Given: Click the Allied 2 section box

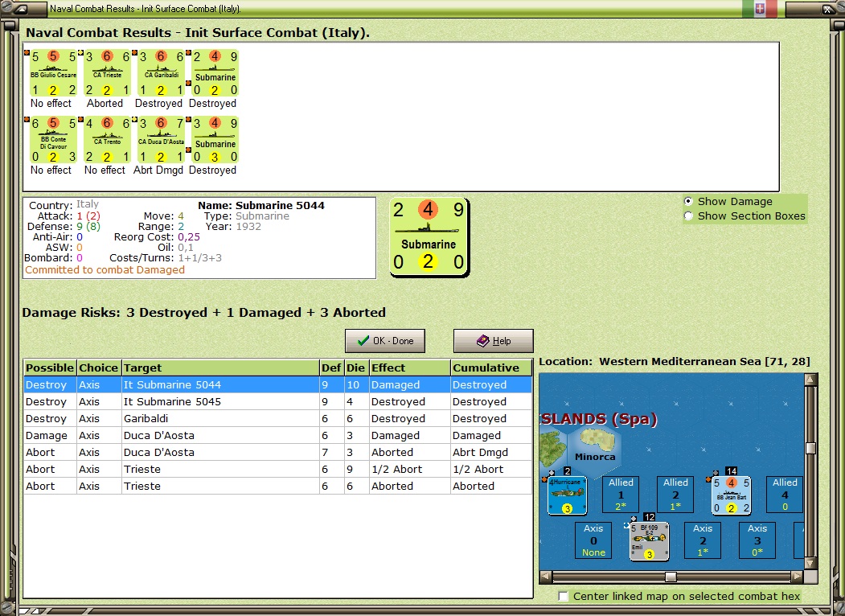Looking at the screenshot, I should point(675,495).
